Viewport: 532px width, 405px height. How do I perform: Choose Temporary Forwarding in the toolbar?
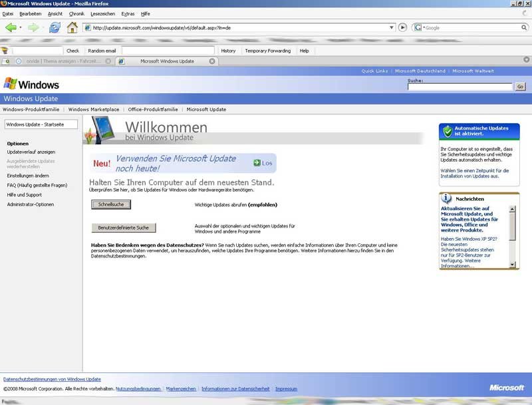tap(268, 51)
